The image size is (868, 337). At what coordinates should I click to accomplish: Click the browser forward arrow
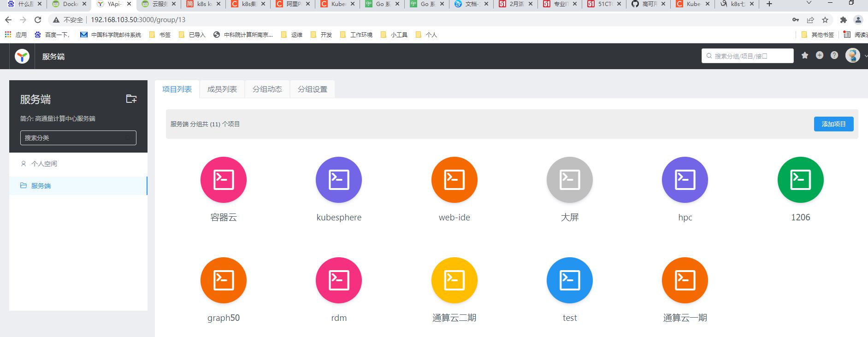(x=23, y=20)
